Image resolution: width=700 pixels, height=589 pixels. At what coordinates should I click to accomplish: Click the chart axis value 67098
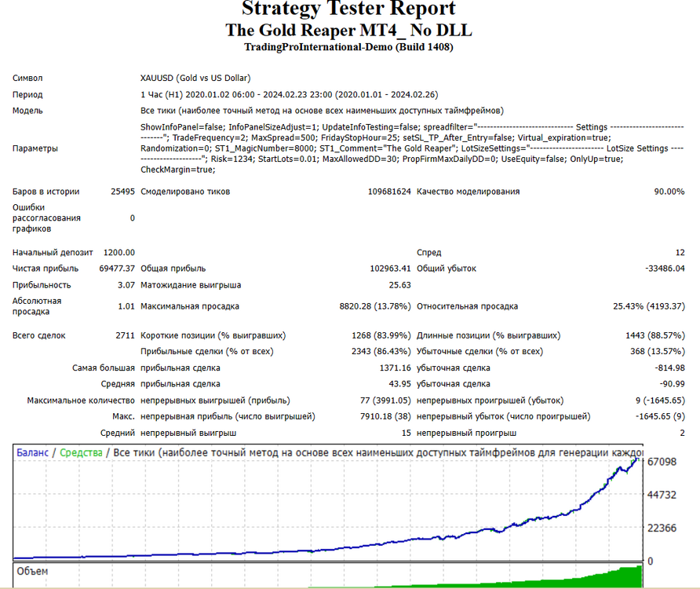coord(662,462)
